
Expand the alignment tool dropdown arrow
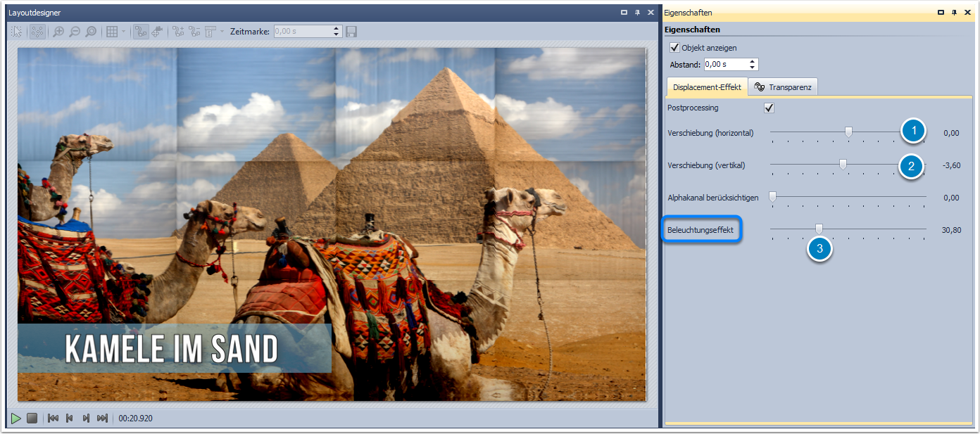click(222, 32)
